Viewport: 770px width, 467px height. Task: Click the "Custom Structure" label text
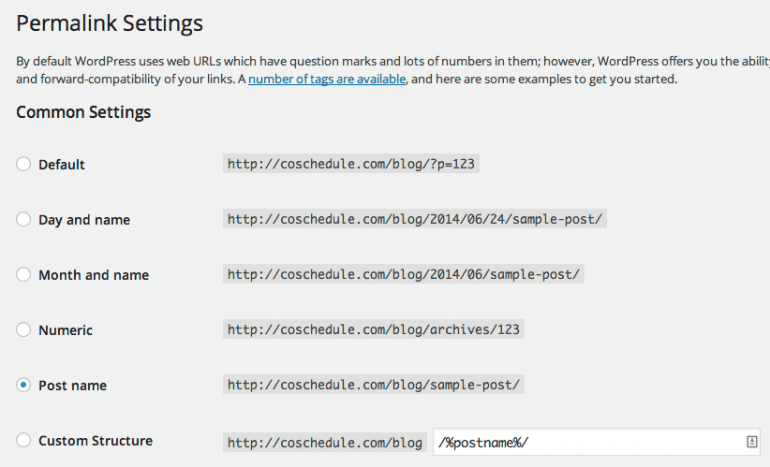(95, 440)
